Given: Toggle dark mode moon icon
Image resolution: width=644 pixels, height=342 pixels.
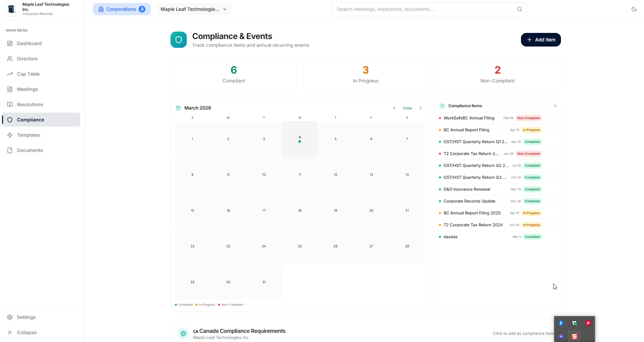Looking at the screenshot, I should pos(634,9).
